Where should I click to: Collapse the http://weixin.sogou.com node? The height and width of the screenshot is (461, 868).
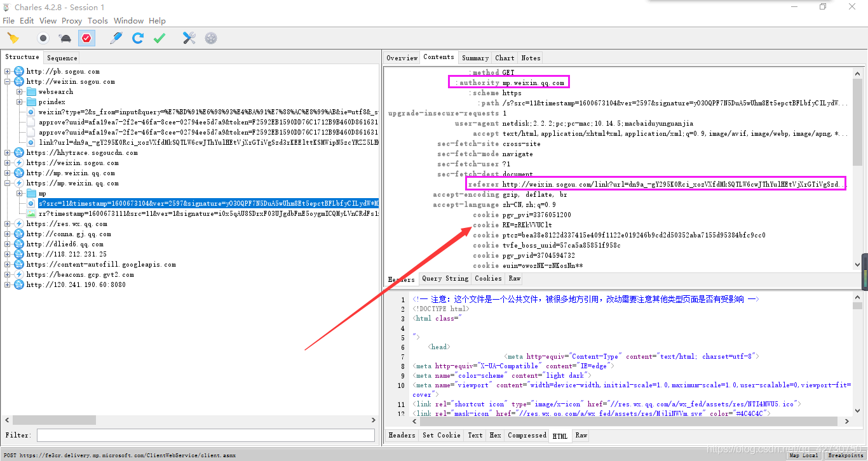coord(8,81)
